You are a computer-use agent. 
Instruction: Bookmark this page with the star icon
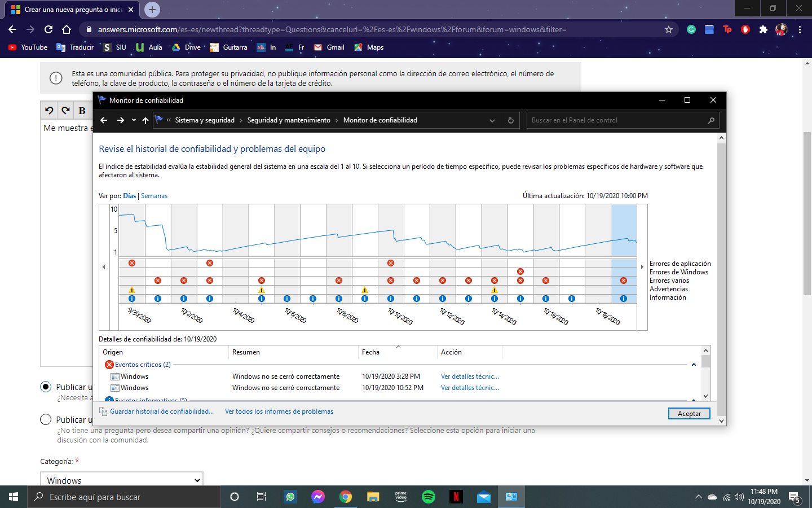(x=669, y=29)
